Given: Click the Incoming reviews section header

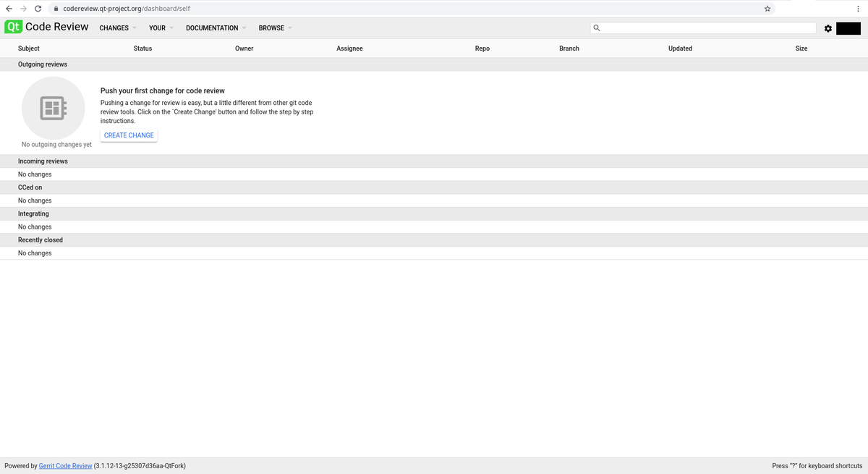Looking at the screenshot, I should click(43, 161).
